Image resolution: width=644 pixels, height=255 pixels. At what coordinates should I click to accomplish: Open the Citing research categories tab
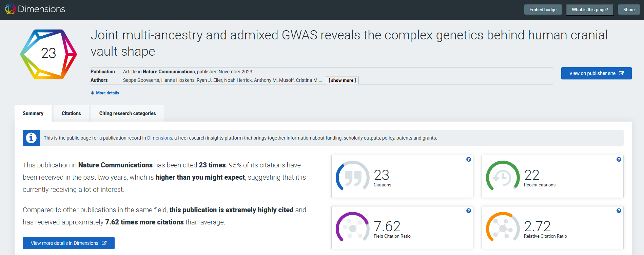(127, 113)
